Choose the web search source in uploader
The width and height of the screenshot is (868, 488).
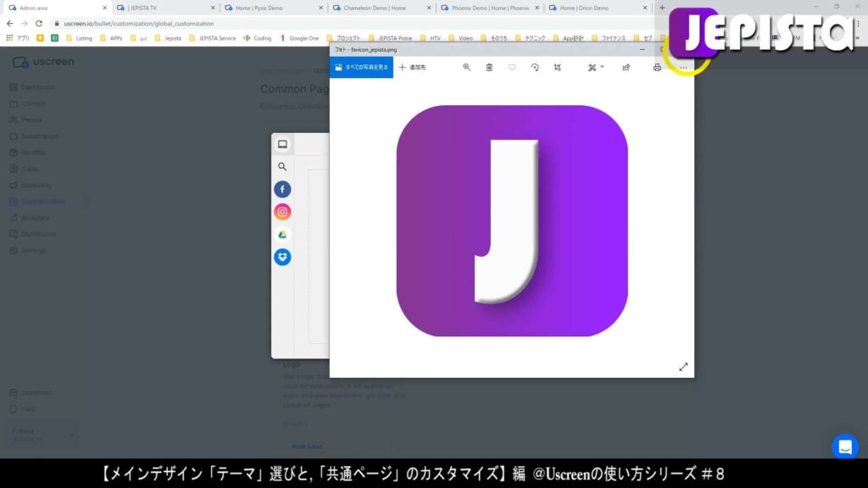(x=282, y=167)
